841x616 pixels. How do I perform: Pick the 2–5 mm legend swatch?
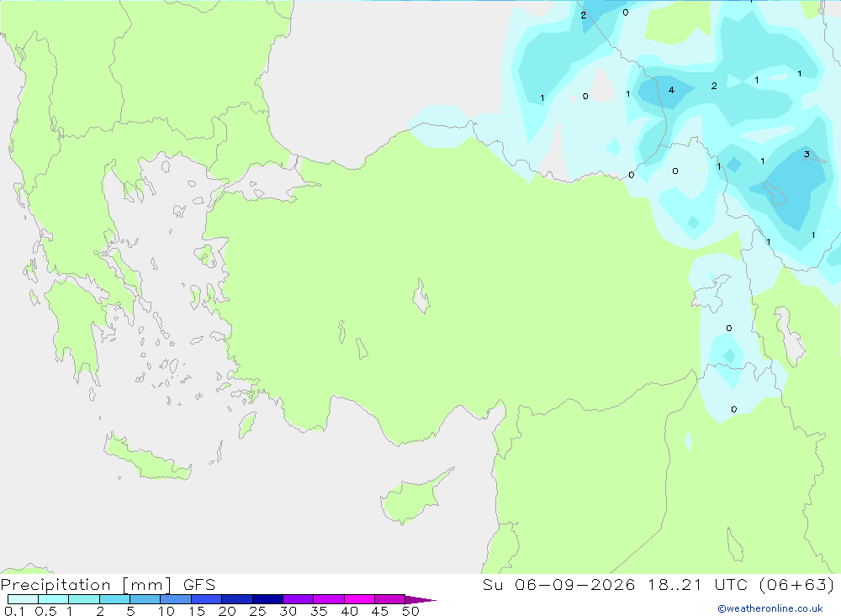click(114, 599)
